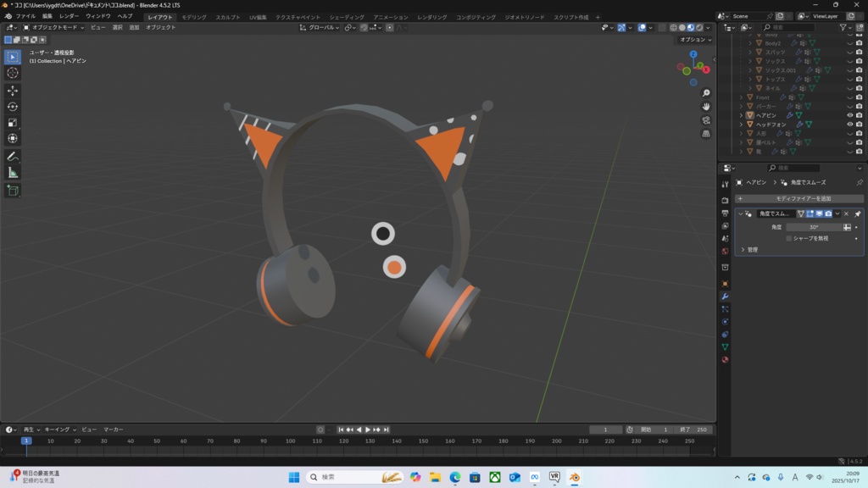Open グローバル transform orientation dropdown

coord(320,28)
